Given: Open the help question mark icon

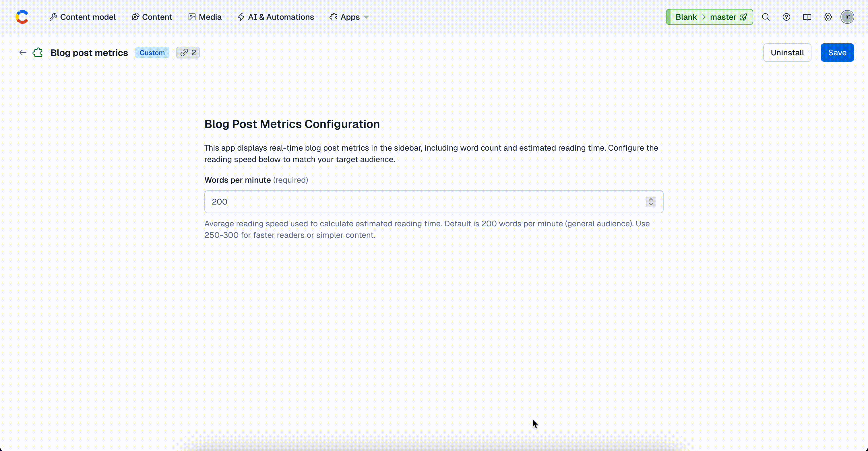Looking at the screenshot, I should [x=786, y=17].
